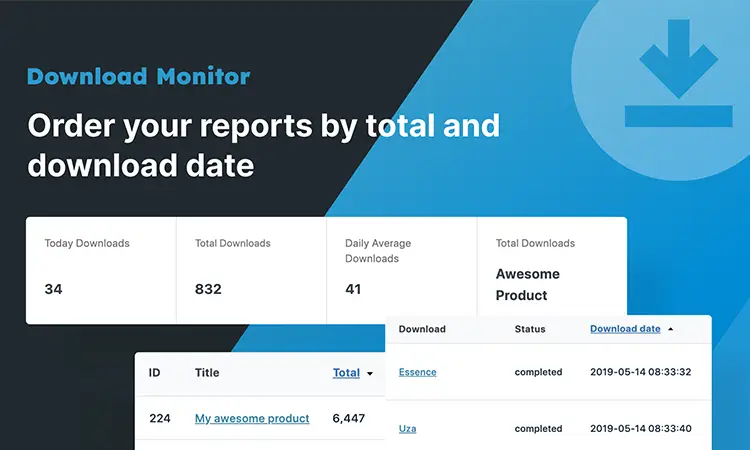This screenshot has height=450, width=750.
Task: Click the large download arrow icon
Action: point(678,75)
